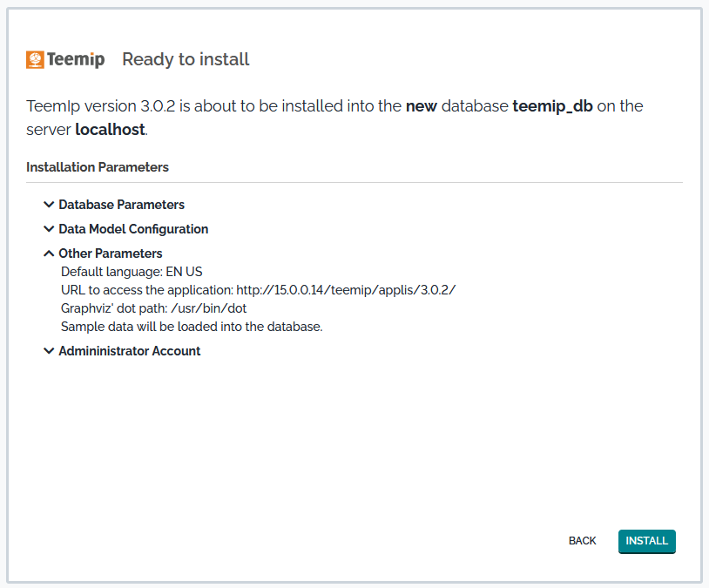This screenshot has height=588, width=709.
Task: Go back with the BACK button
Action: (582, 541)
